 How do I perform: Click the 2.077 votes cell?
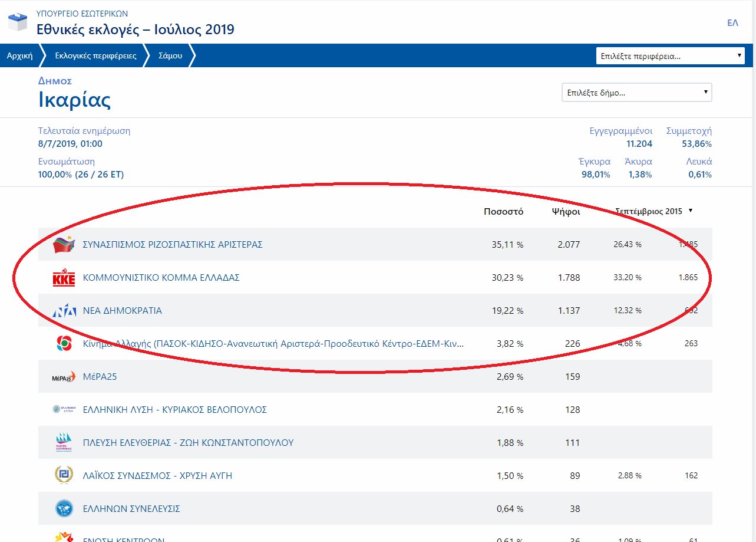click(x=569, y=244)
